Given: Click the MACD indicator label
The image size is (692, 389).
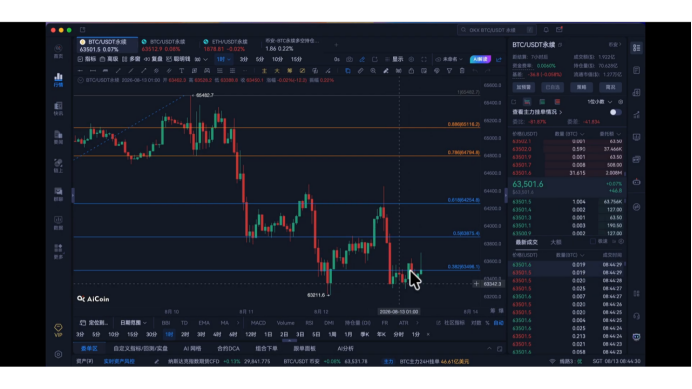Looking at the screenshot, I should 258,323.
